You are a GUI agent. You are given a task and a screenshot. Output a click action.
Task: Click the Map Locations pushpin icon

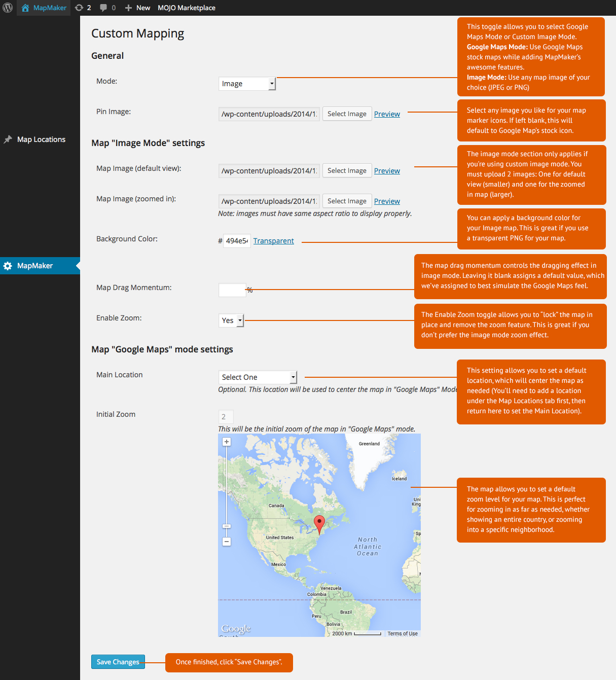(x=8, y=139)
